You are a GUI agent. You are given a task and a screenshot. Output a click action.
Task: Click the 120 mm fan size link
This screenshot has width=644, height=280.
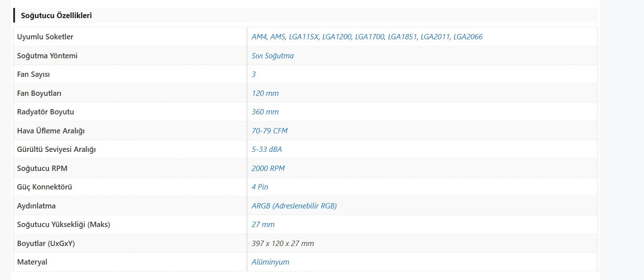pyautogui.click(x=265, y=93)
